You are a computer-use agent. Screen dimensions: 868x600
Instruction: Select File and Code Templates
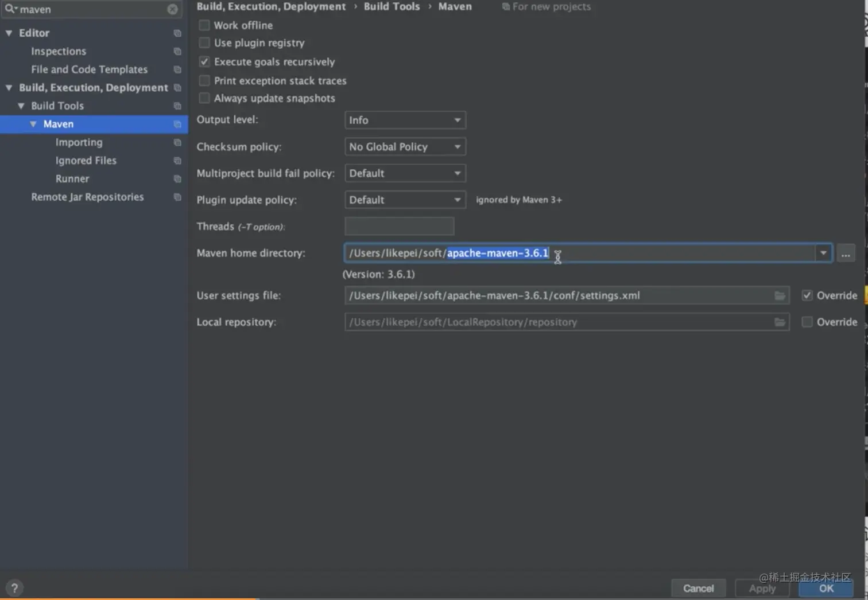(x=89, y=69)
